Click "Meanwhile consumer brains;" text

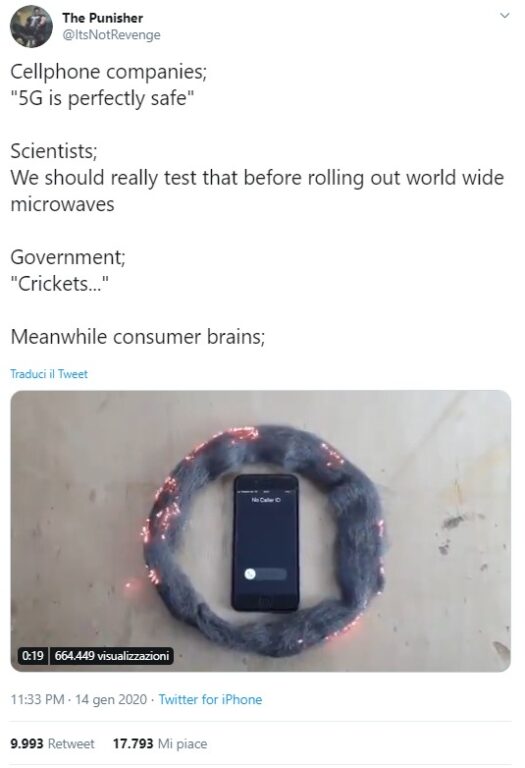tap(138, 336)
